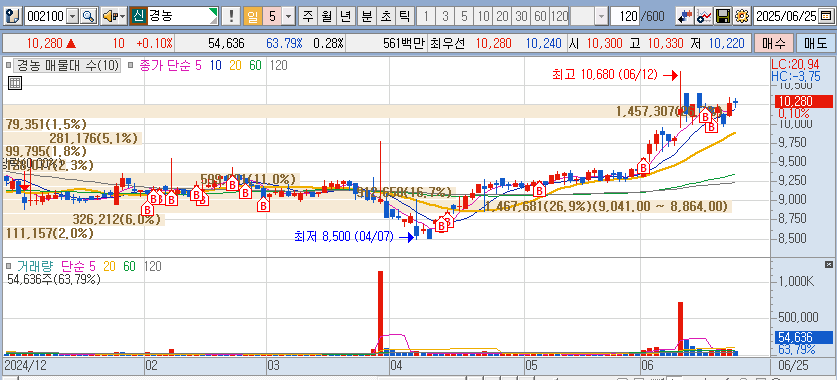Screen dimensions: 837x380
Task: Switch to second 초 chart
Action: [385, 17]
